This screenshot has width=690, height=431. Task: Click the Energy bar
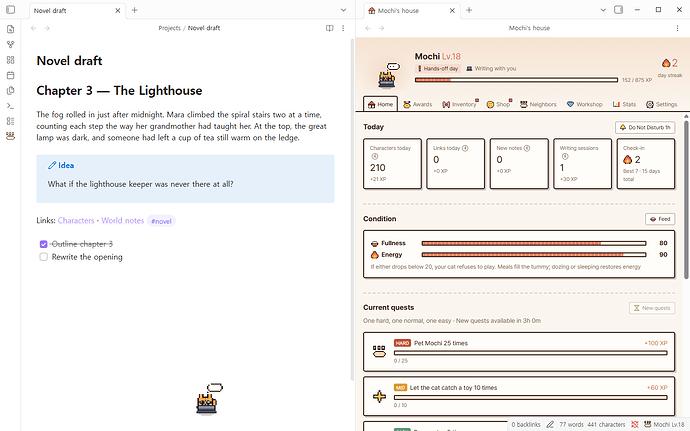coord(534,254)
